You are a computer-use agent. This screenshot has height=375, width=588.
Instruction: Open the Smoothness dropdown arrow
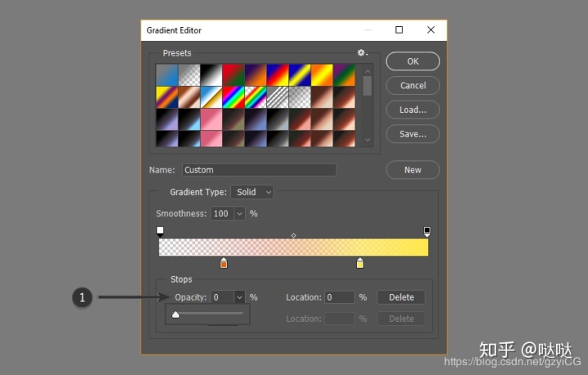click(239, 214)
